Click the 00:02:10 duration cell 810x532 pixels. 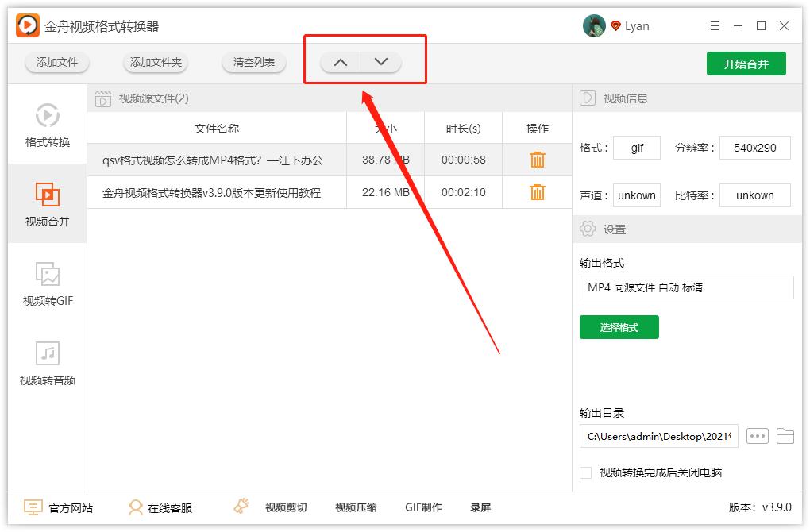coord(463,192)
